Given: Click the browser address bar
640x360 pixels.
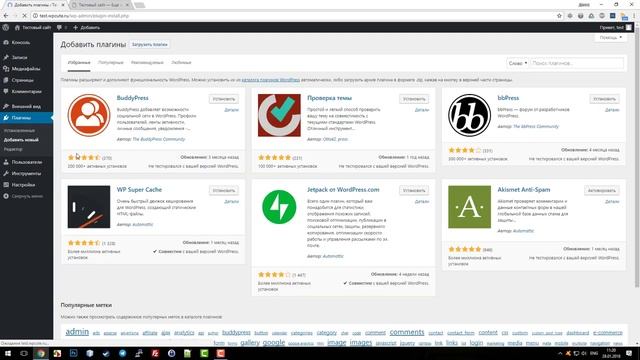Looking at the screenshot, I should coord(294,16).
